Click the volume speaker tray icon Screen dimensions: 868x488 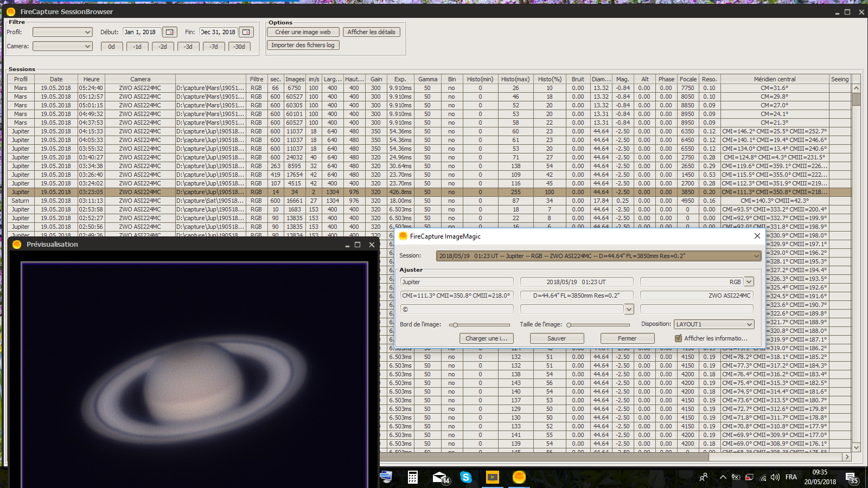[x=775, y=477]
